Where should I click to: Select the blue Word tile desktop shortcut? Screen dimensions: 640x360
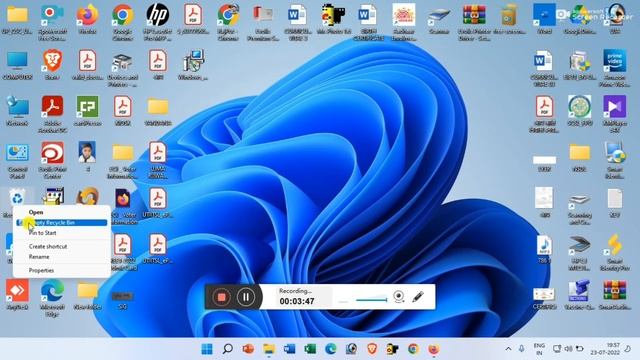tap(544, 20)
